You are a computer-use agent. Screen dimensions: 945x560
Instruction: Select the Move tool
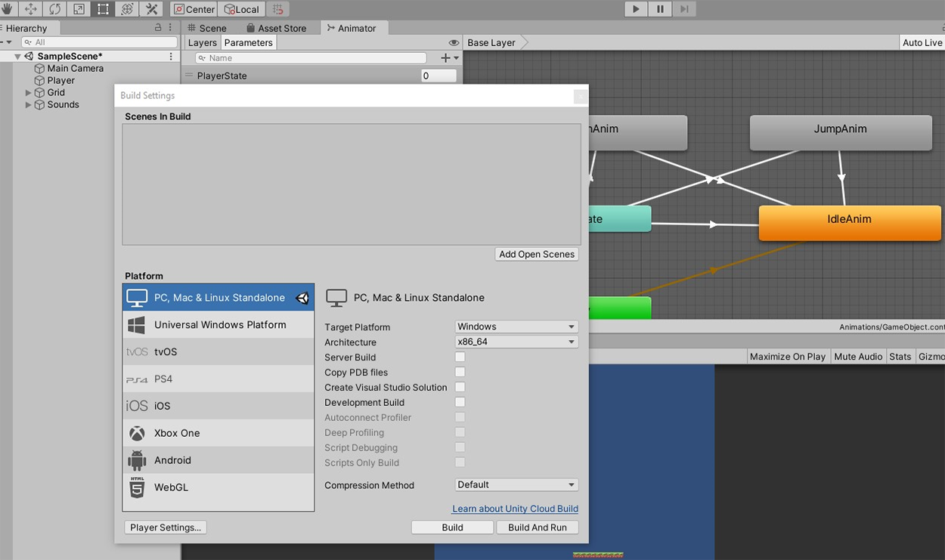pyautogui.click(x=31, y=9)
